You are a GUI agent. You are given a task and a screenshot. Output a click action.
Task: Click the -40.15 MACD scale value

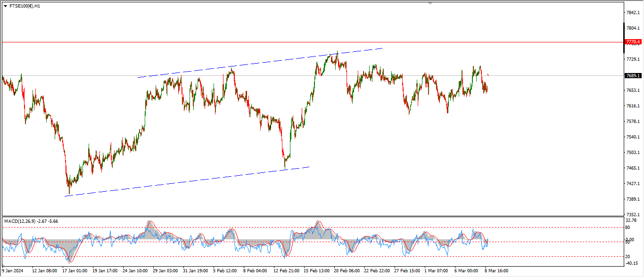(632, 264)
